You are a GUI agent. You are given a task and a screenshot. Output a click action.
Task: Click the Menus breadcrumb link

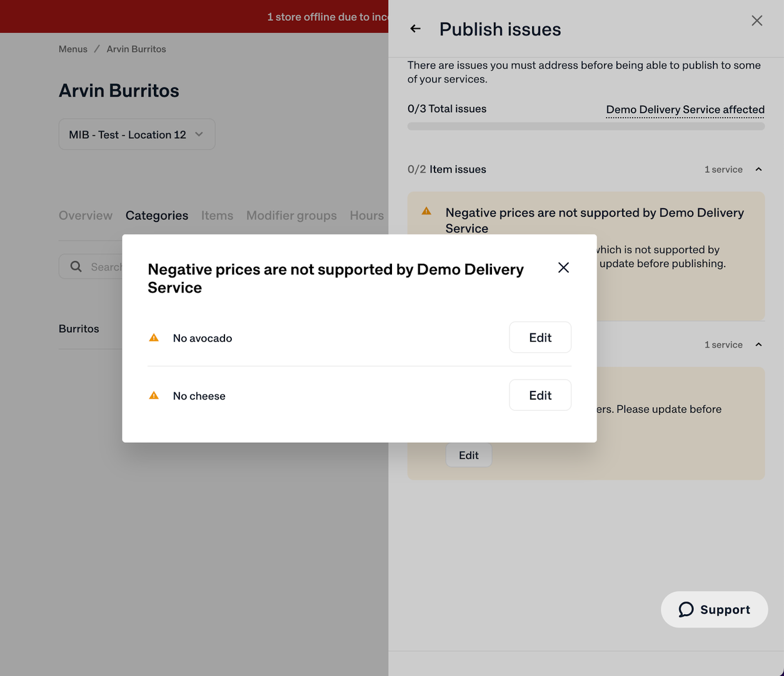click(x=73, y=49)
